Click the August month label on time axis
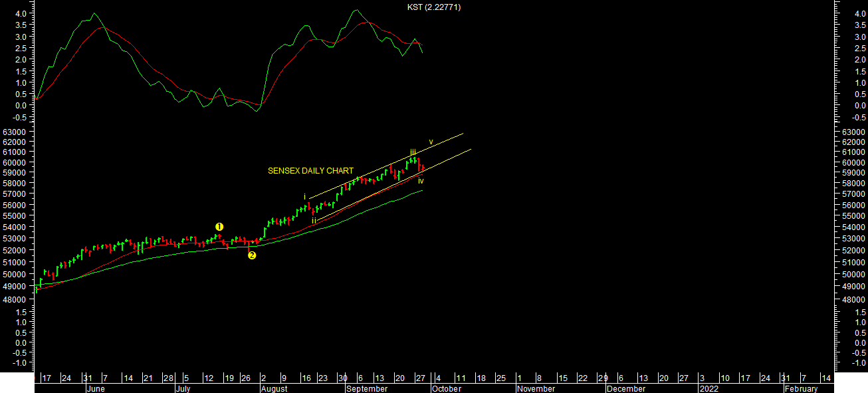The height and width of the screenshot is (393, 868). (x=274, y=388)
